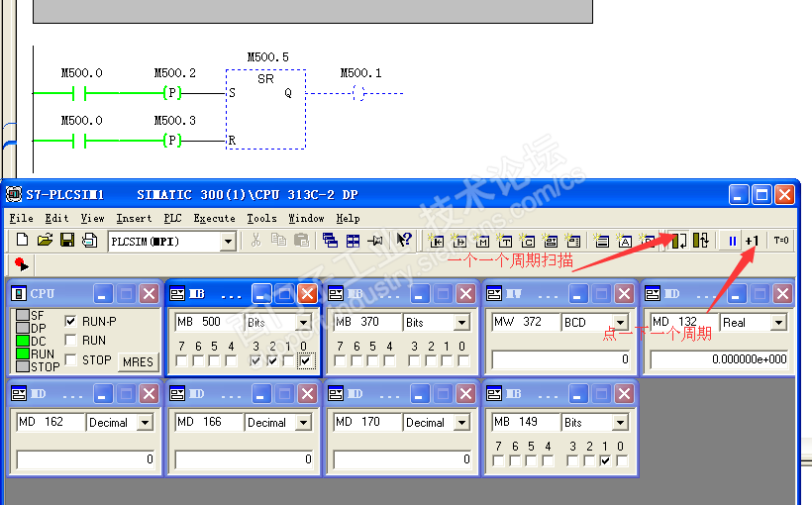Open Bits format dropdown for MB 149
Image resolution: width=812 pixels, height=505 pixels.
pos(621,423)
